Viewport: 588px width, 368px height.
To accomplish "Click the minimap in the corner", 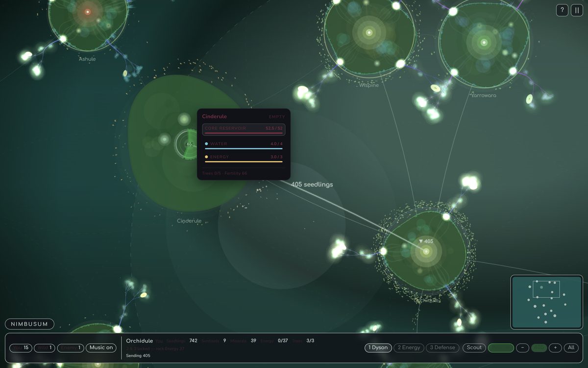I will tap(547, 302).
